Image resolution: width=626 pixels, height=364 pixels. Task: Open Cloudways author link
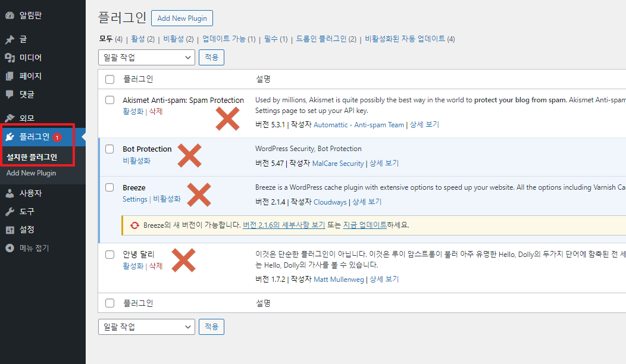330,202
